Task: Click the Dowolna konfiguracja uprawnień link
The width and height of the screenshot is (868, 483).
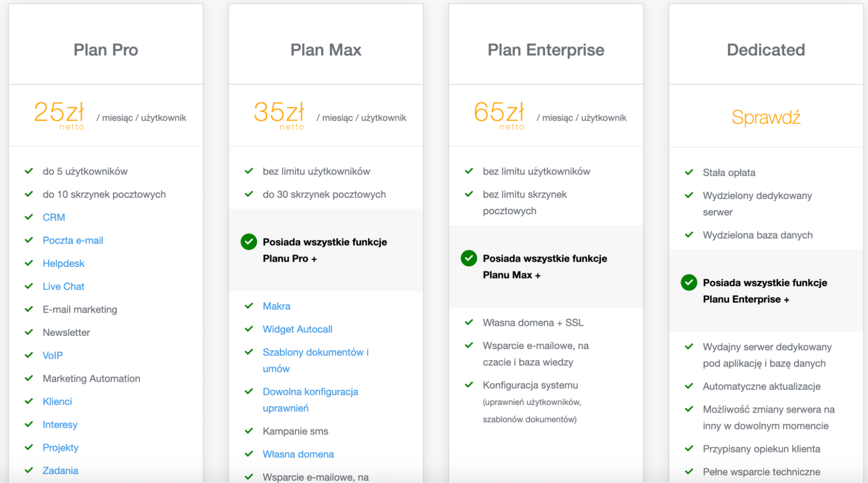Action: tap(310, 400)
